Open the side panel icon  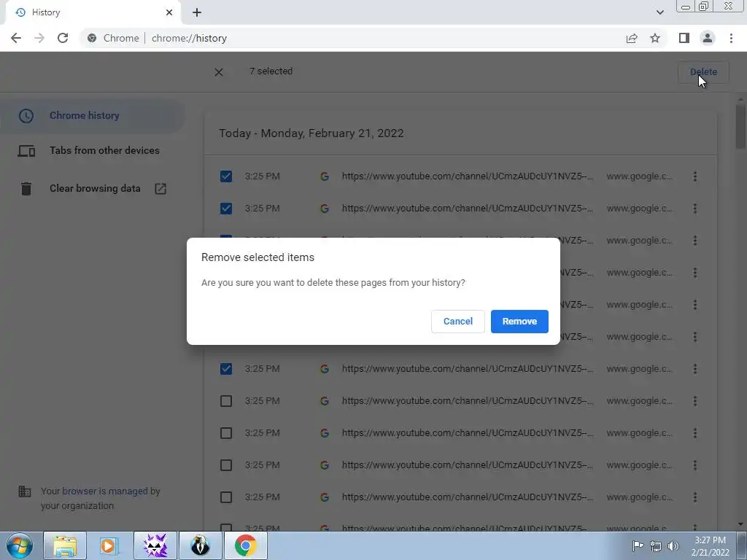[x=684, y=38]
